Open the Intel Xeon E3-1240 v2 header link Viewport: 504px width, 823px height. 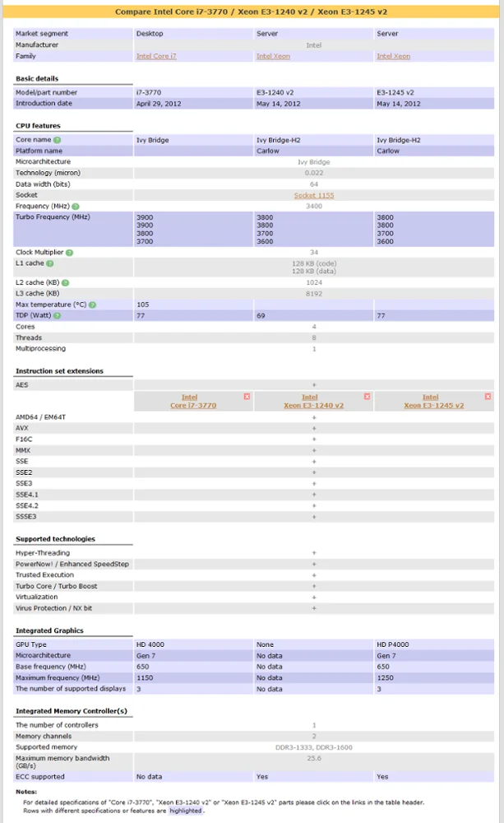tap(313, 402)
